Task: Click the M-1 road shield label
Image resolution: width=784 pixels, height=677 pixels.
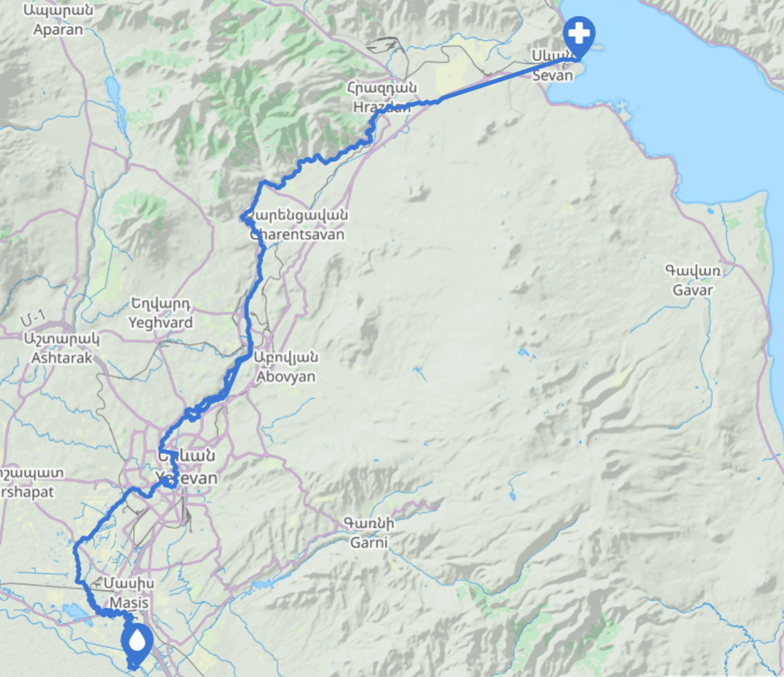Action: pyautogui.click(x=33, y=318)
